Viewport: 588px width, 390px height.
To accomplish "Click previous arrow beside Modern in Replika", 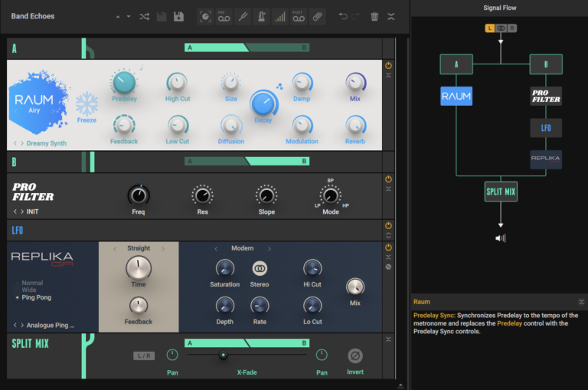I will 216,248.
